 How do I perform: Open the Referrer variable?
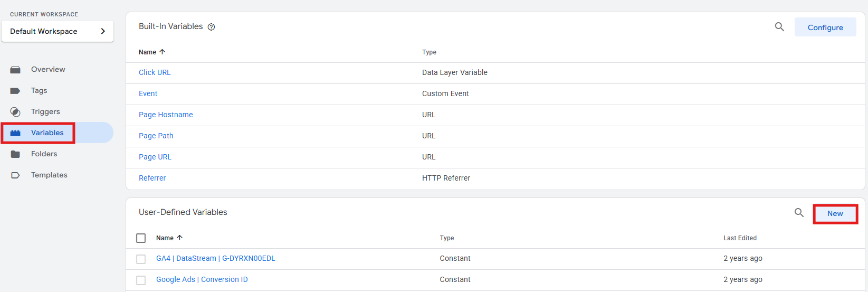[152, 178]
